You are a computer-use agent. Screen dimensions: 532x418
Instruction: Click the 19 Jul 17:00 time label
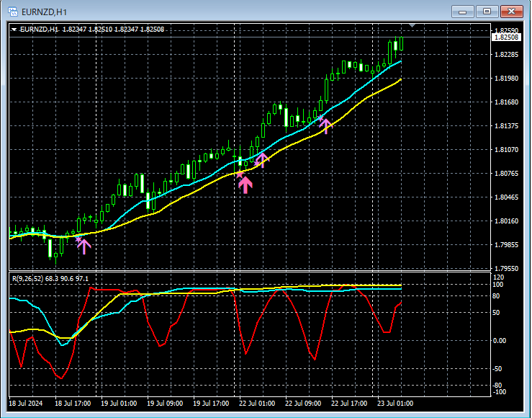pyautogui.click(x=211, y=404)
